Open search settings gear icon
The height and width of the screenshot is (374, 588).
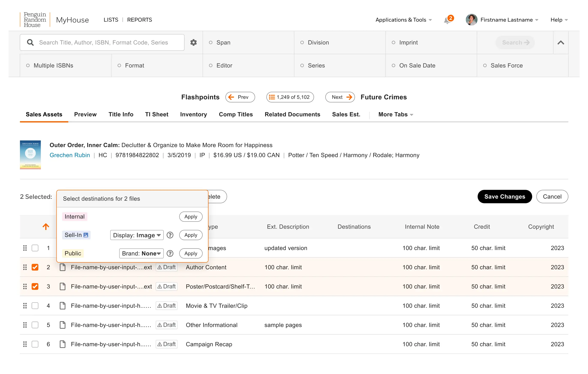tap(193, 42)
